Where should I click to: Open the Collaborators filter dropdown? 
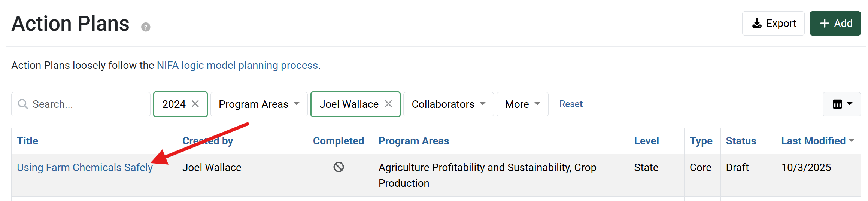point(448,104)
